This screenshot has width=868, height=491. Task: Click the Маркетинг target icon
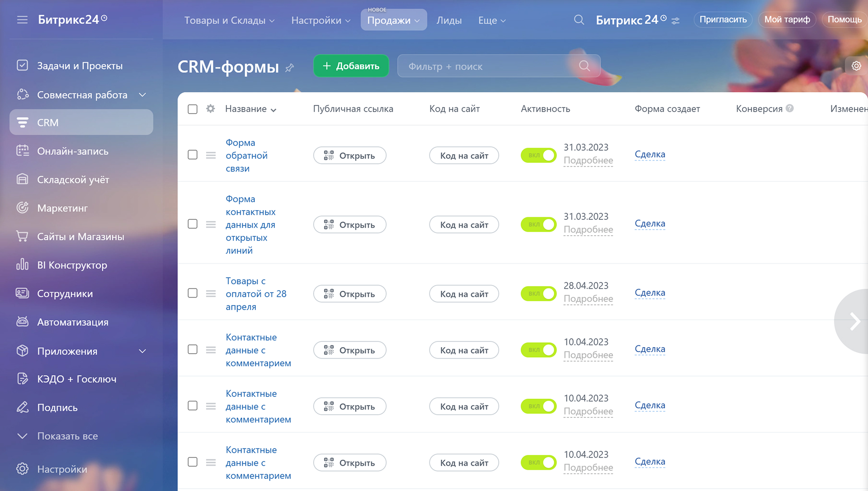click(x=22, y=208)
